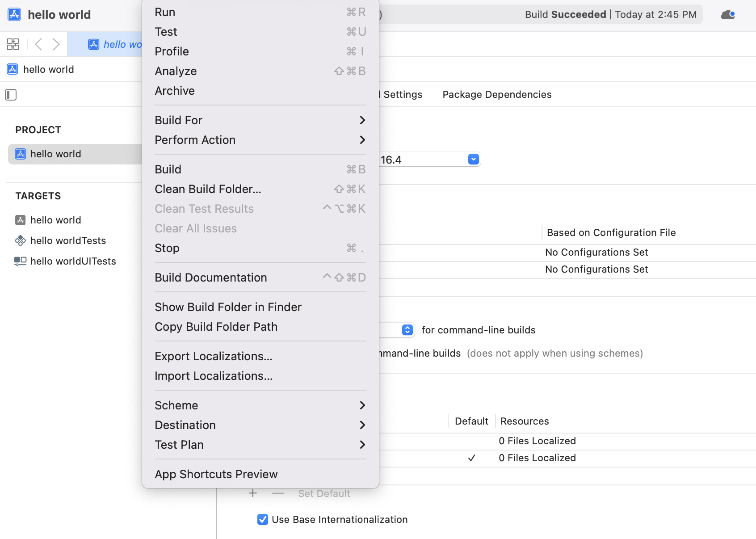Expand Perform Action submenu
The height and width of the screenshot is (539, 756).
click(x=260, y=140)
